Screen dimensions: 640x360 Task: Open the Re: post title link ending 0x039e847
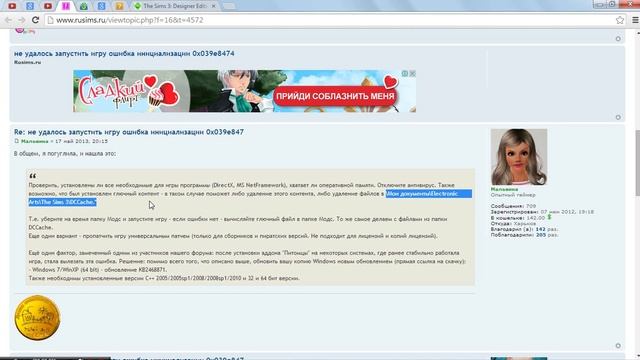[x=129, y=132]
